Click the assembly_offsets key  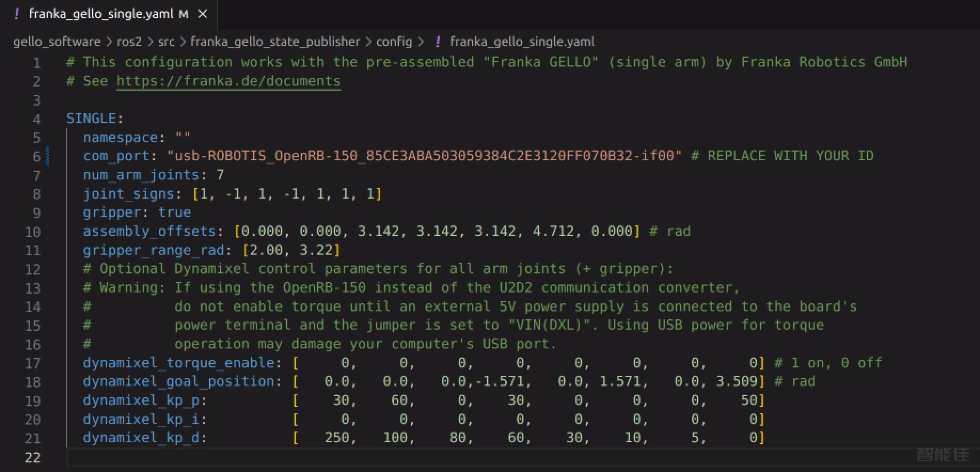click(x=149, y=231)
